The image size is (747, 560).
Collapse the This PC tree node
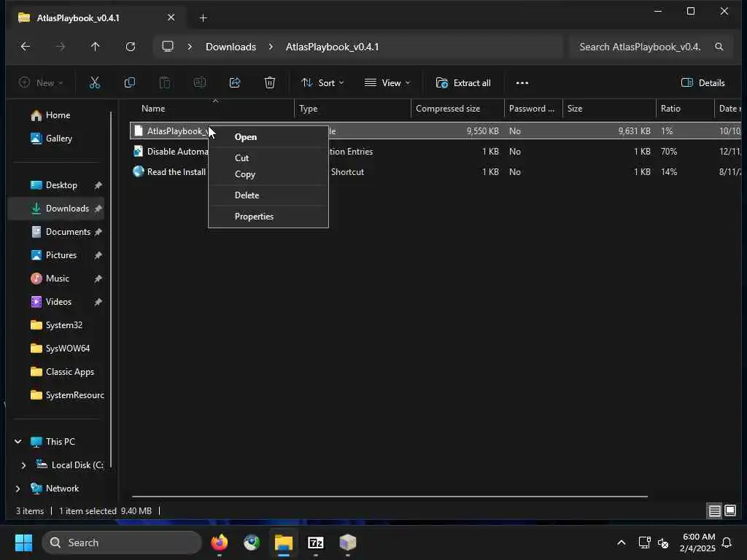click(18, 441)
